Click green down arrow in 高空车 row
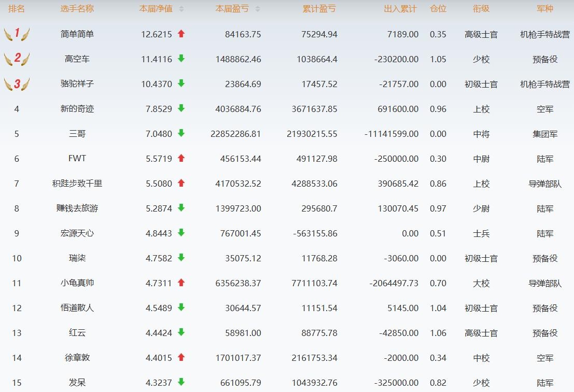Image resolution: width=574 pixels, height=392 pixels. coord(181,59)
